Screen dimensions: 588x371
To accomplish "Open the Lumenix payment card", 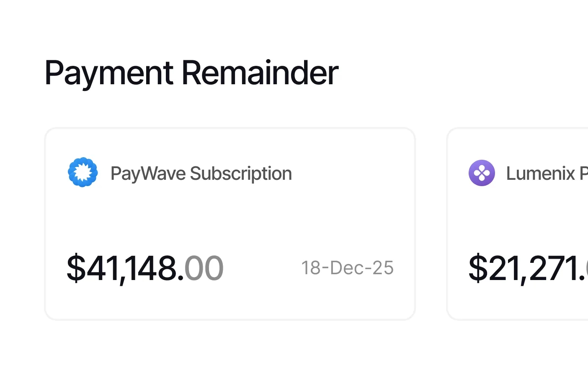I will (518, 224).
